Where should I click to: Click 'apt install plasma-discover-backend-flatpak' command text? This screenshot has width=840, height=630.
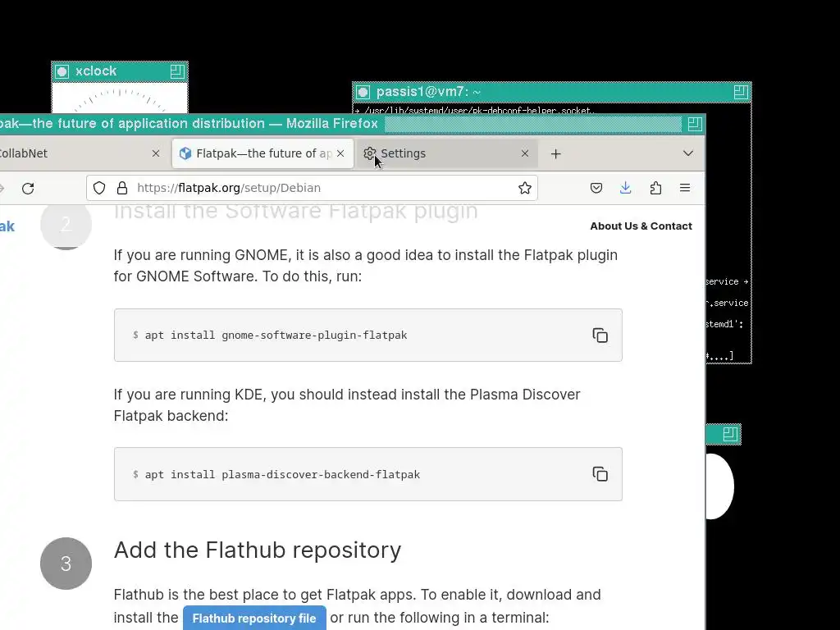coord(282,475)
